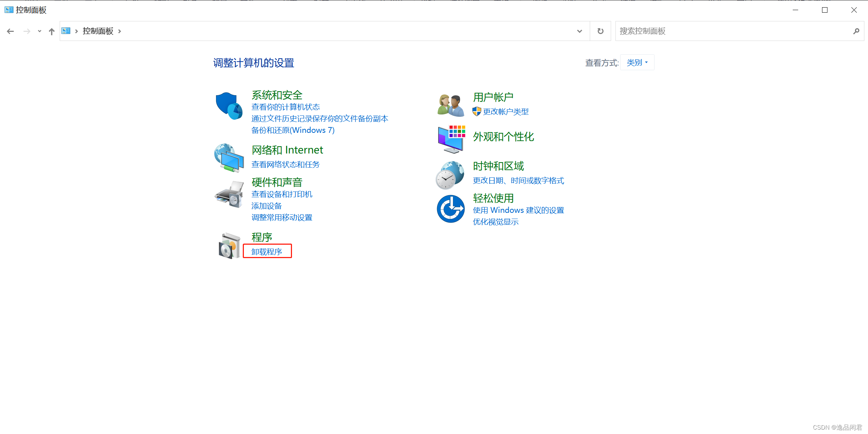Expand the address bar history dropdown

[x=579, y=31]
